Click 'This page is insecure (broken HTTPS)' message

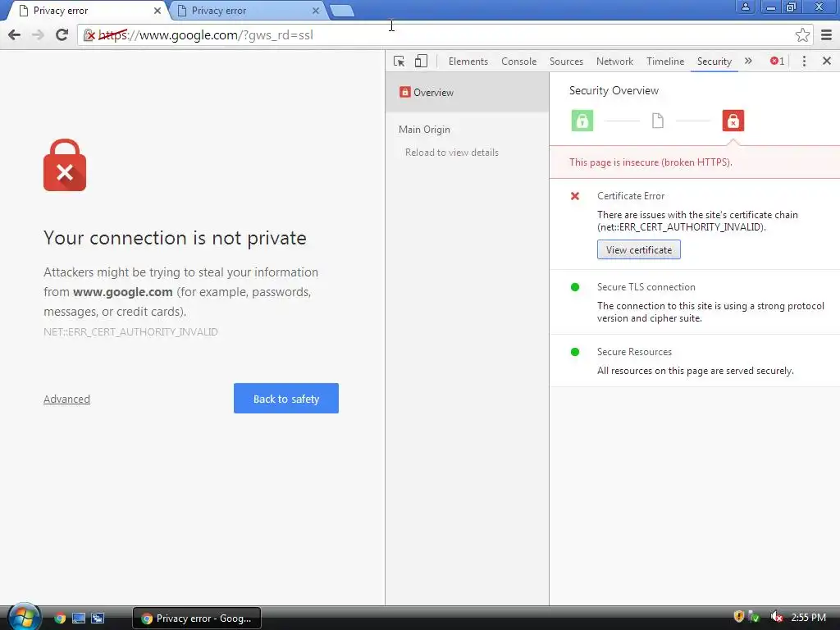(651, 162)
